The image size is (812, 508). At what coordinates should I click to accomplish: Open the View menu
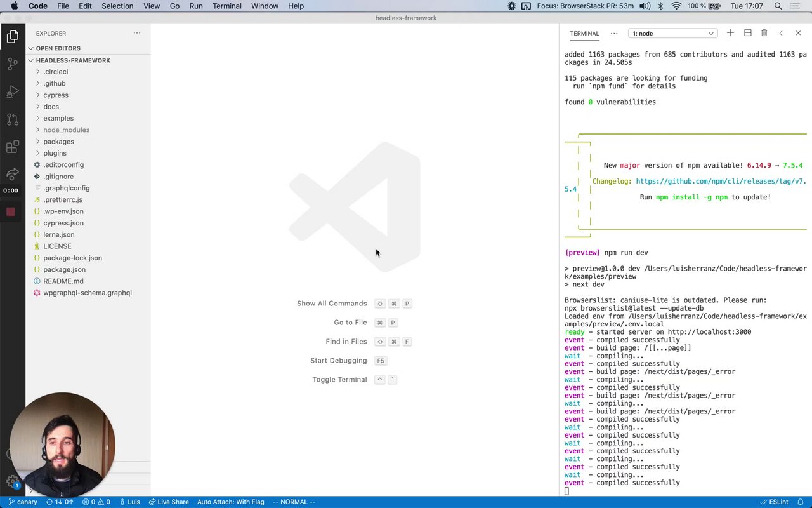[x=152, y=6]
